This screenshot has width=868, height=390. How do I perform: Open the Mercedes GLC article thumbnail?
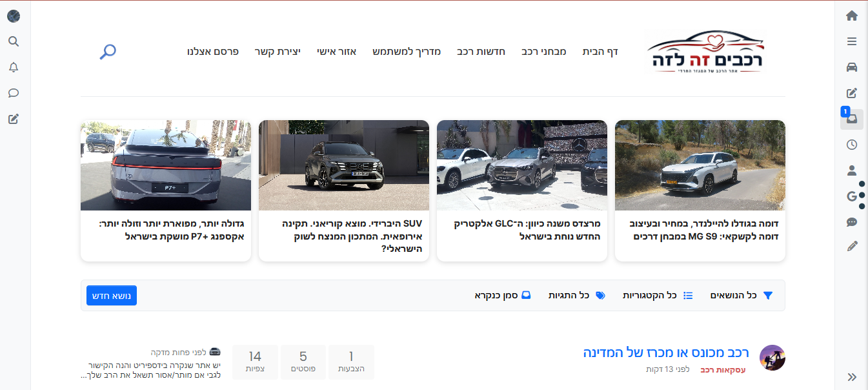[x=522, y=165]
